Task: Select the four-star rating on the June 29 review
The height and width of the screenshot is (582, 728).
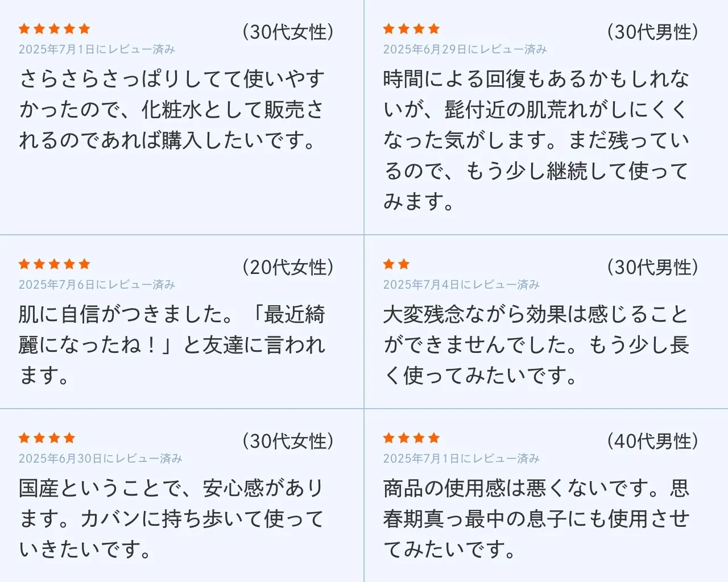Action: coord(411,29)
